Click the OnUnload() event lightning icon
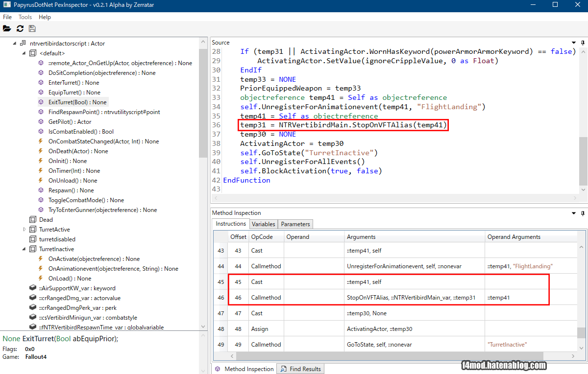Image resolution: width=588 pixels, height=374 pixels. pyautogui.click(x=42, y=181)
